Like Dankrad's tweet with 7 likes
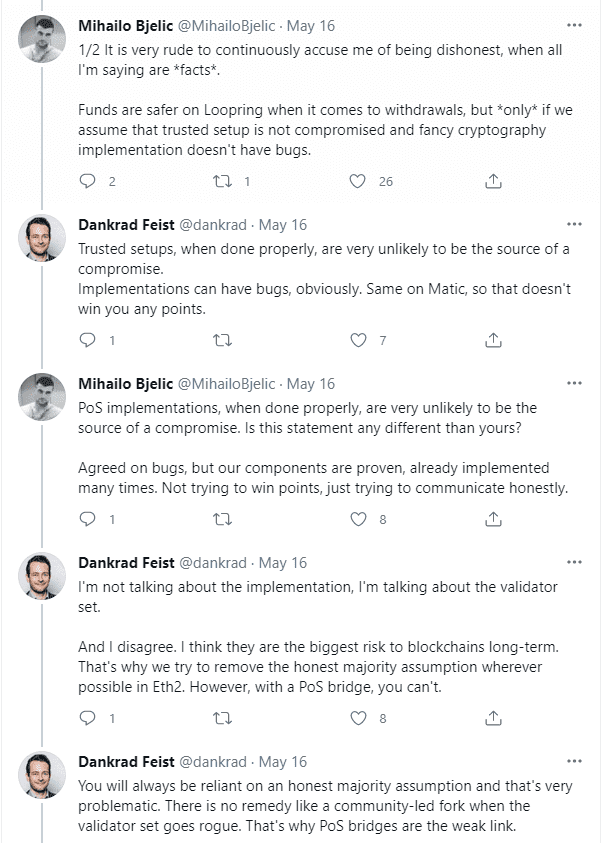The width and height of the screenshot is (606, 843). click(x=358, y=340)
